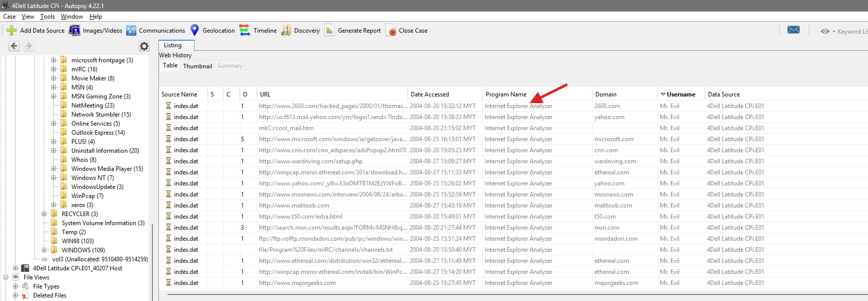Viewport: 868px width, 301px height.
Task: Open the Timeline tool icon
Action: click(x=244, y=31)
